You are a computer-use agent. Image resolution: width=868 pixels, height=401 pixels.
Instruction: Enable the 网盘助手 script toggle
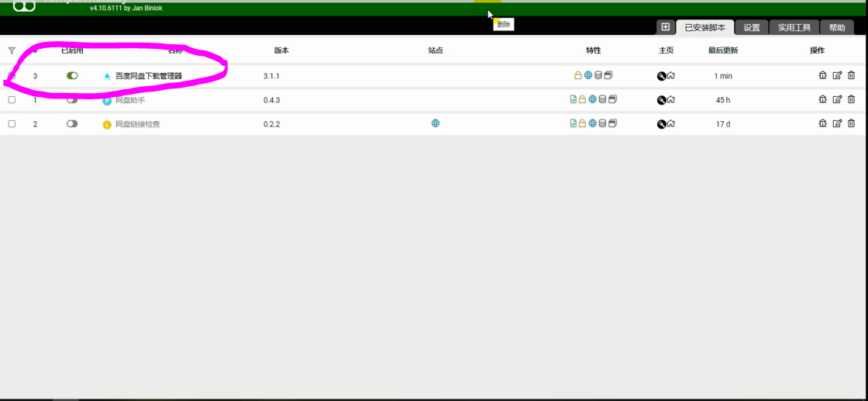[x=72, y=100]
